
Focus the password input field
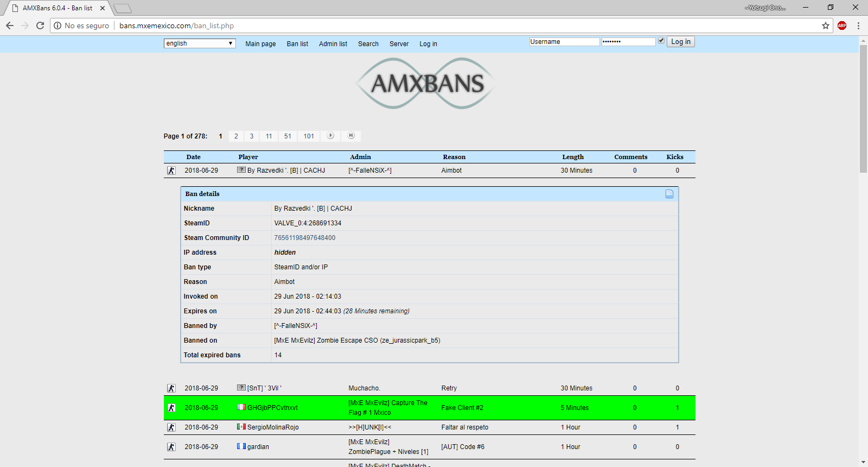(x=628, y=42)
